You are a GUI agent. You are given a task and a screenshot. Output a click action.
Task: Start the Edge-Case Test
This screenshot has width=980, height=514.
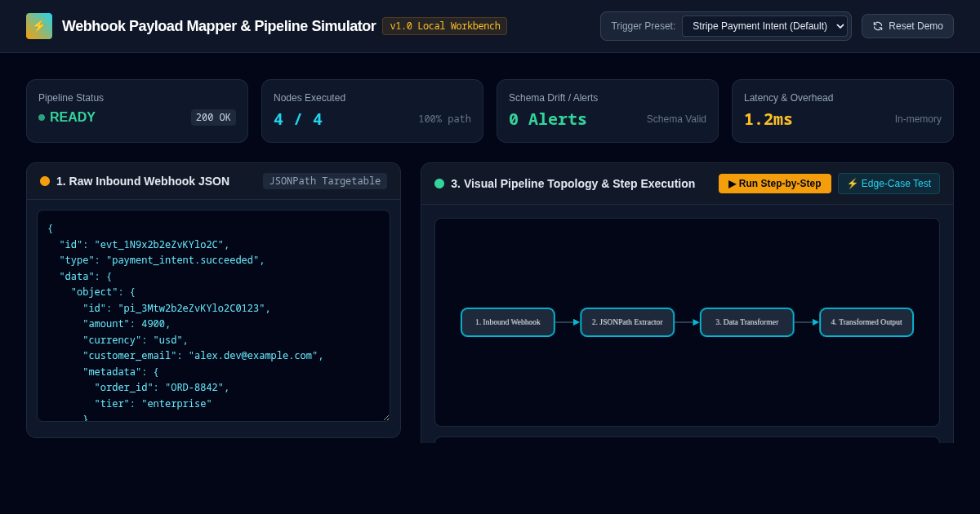point(889,184)
